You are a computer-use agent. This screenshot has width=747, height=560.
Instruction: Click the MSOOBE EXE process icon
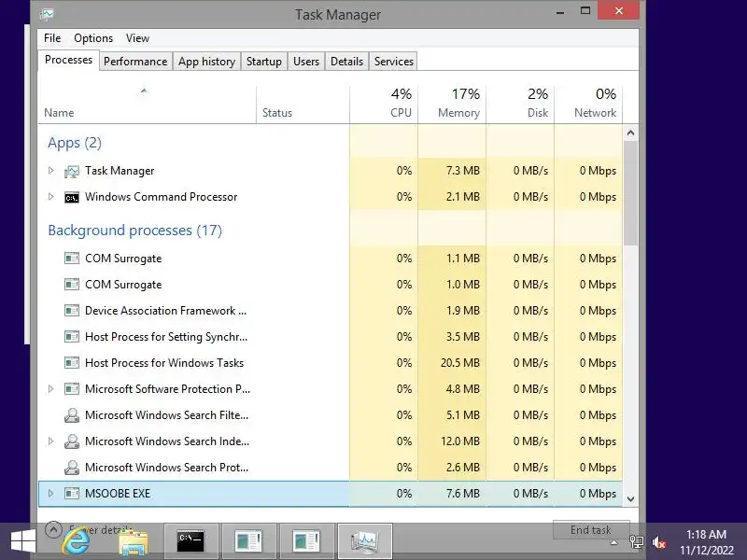coord(72,494)
